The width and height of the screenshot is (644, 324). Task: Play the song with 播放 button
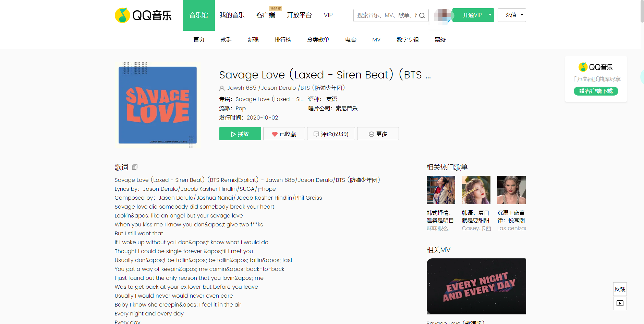[x=240, y=134]
